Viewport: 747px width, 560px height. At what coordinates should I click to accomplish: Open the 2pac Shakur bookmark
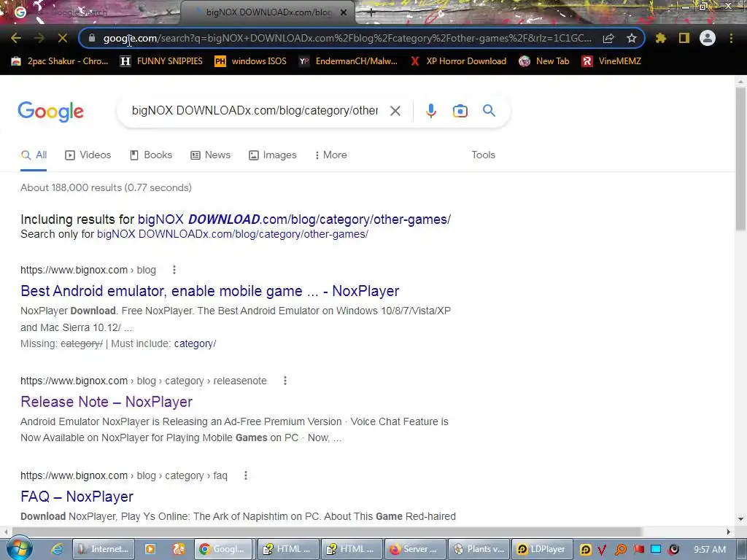click(60, 61)
